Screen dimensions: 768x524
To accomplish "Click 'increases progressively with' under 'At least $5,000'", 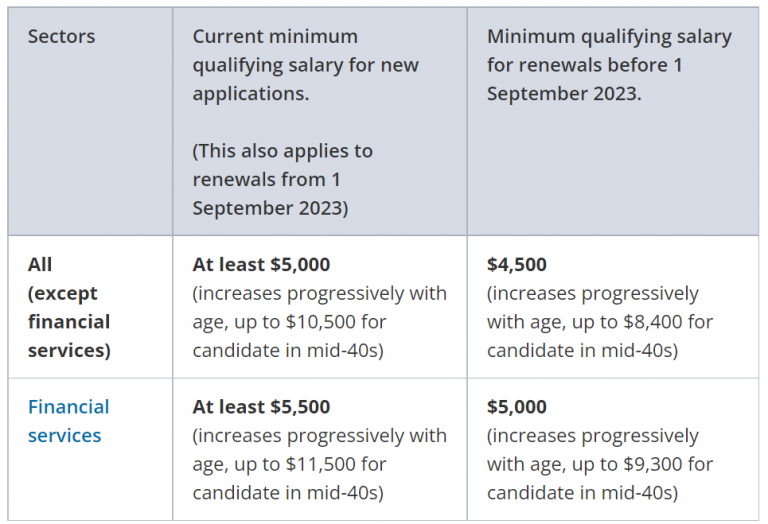I will pyautogui.click(x=320, y=294).
